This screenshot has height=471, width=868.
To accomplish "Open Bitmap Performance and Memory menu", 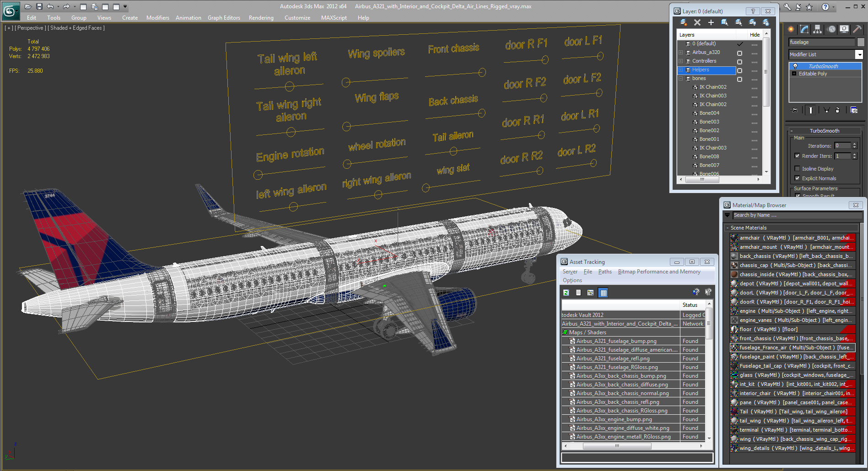I will (659, 272).
